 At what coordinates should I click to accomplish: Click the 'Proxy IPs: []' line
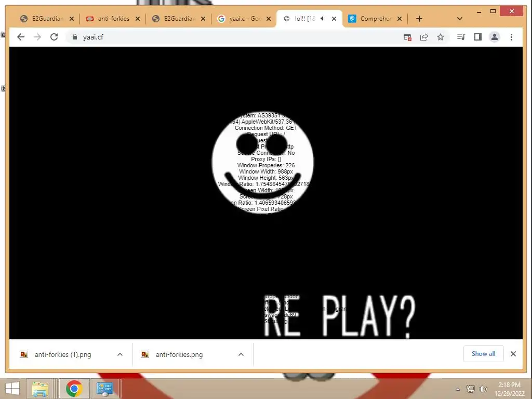pyautogui.click(x=266, y=159)
